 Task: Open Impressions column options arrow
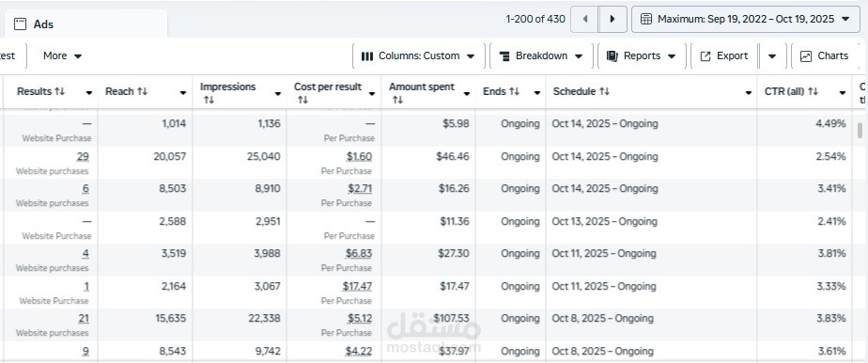(x=278, y=94)
